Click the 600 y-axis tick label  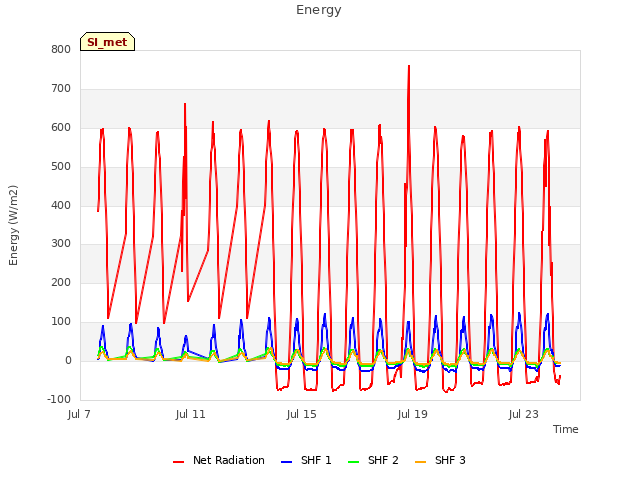[x=61, y=128]
